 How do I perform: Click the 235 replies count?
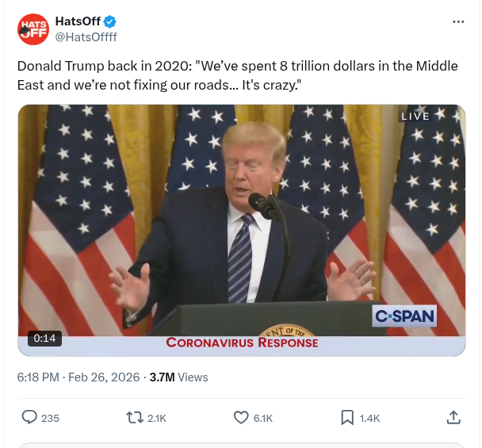click(50, 419)
